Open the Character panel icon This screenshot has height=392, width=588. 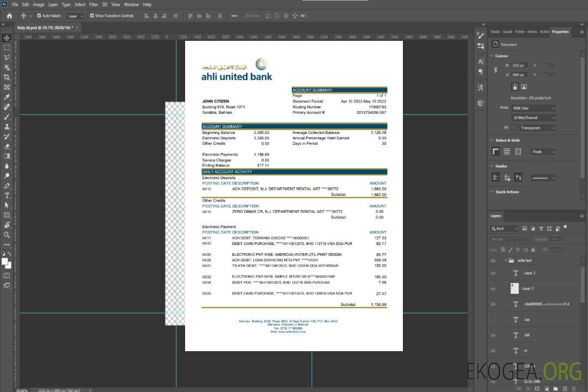(480, 62)
